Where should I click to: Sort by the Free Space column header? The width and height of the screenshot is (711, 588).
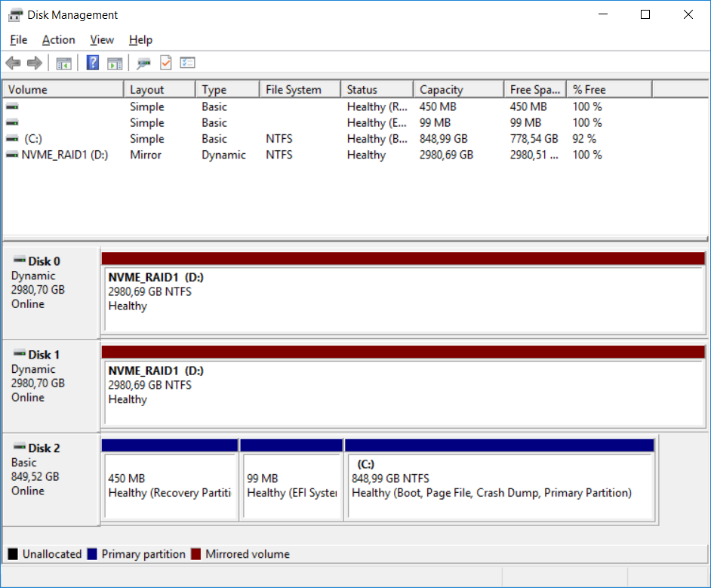(x=536, y=89)
